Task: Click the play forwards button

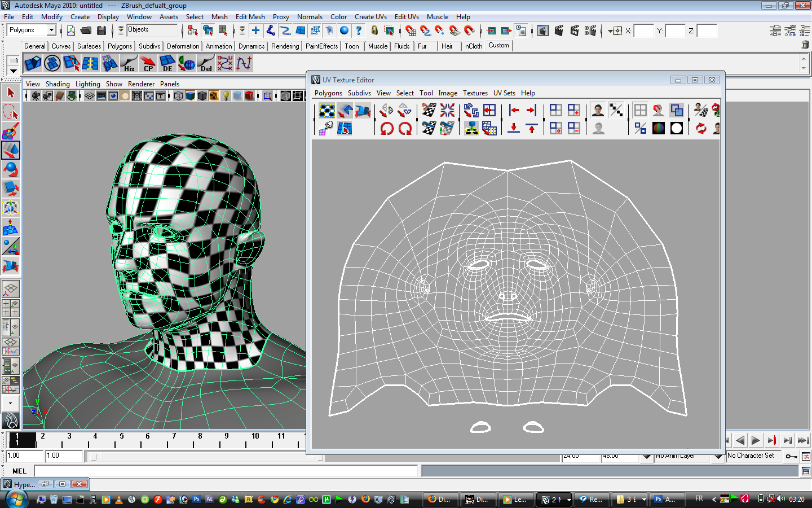Action: click(x=756, y=440)
